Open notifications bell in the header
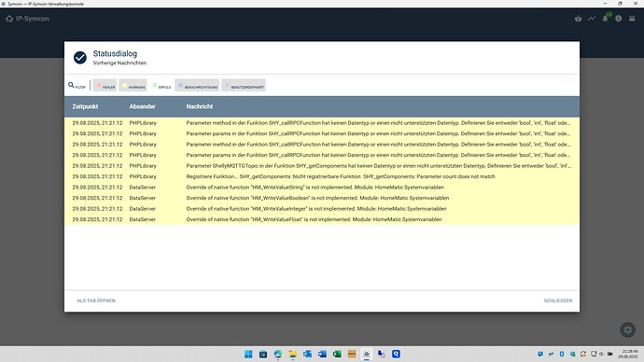This screenshot has width=644, height=362. [x=605, y=19]
